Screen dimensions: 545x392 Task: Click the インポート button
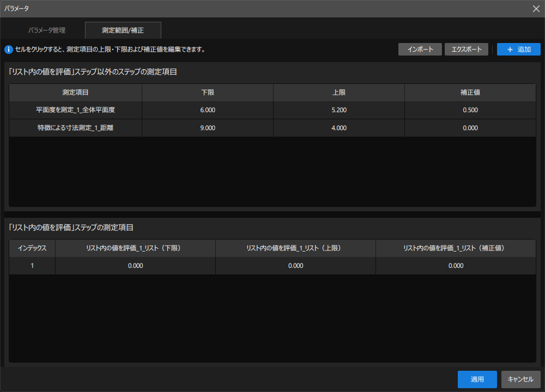(420, 50)
